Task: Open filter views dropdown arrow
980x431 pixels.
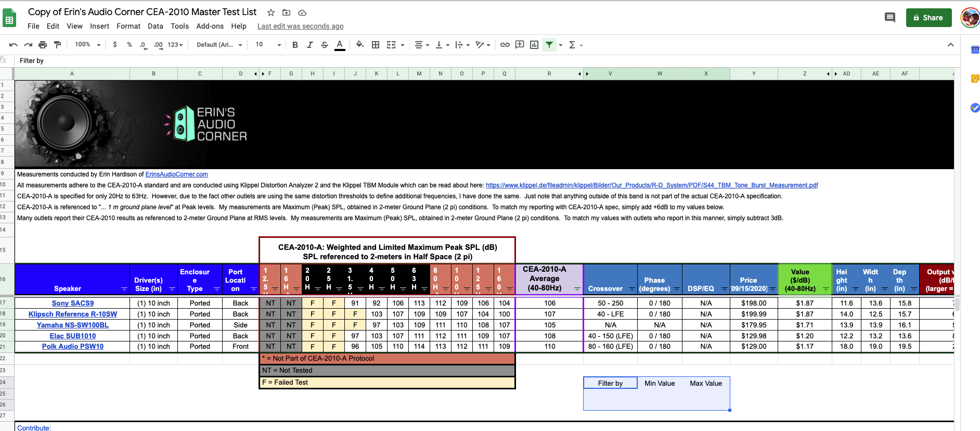Action: coord(561,45)
